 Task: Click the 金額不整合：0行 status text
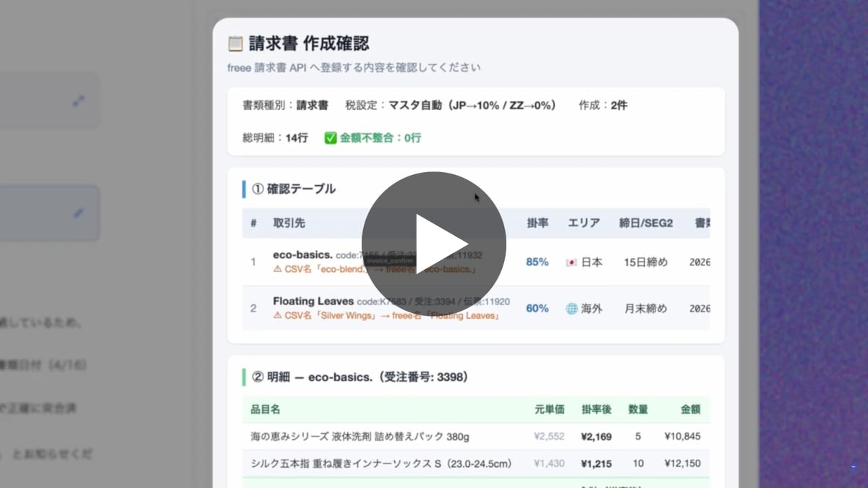[x=380, y=137]
